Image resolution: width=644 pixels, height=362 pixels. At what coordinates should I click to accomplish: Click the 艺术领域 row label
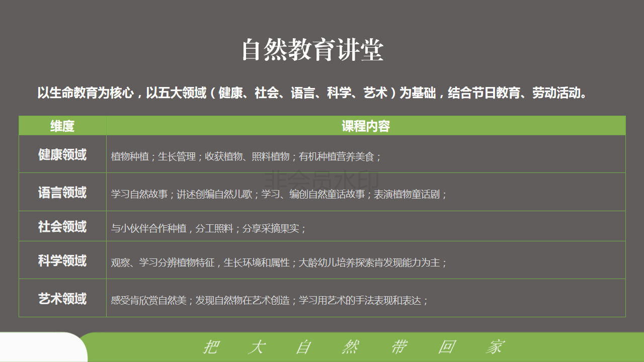point(62,298)
